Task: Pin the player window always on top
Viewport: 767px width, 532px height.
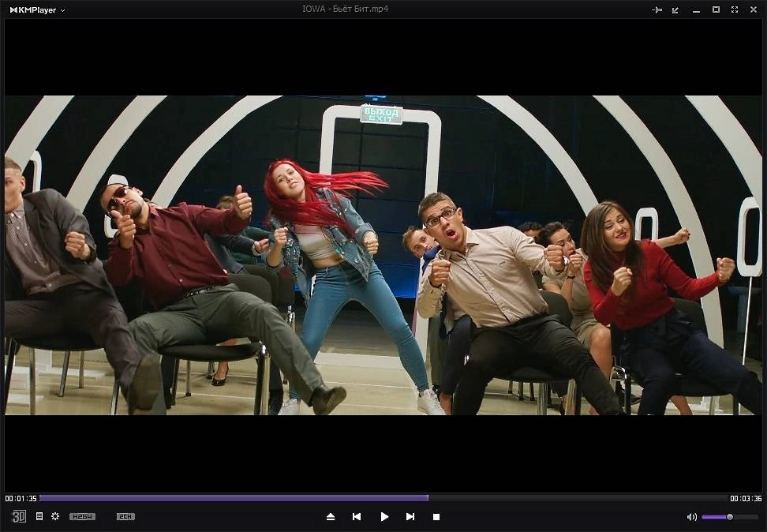Action: point(657,9)
